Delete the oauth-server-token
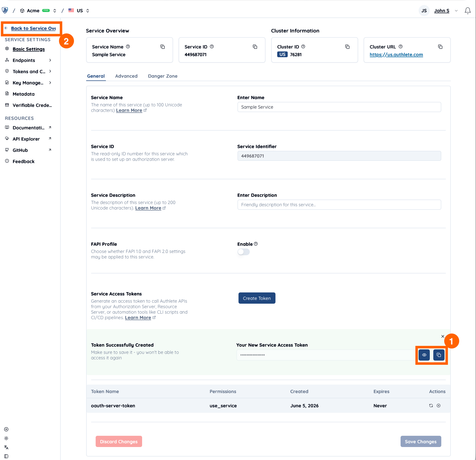476x460 pixels. 439,406
